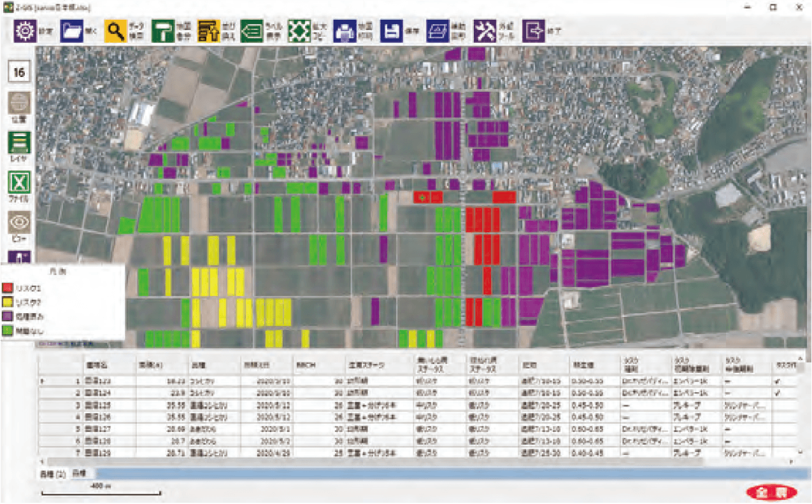812x504 pixels.
Task: Click the yellow sort order toolbar icon
Action: click(208, 31)
